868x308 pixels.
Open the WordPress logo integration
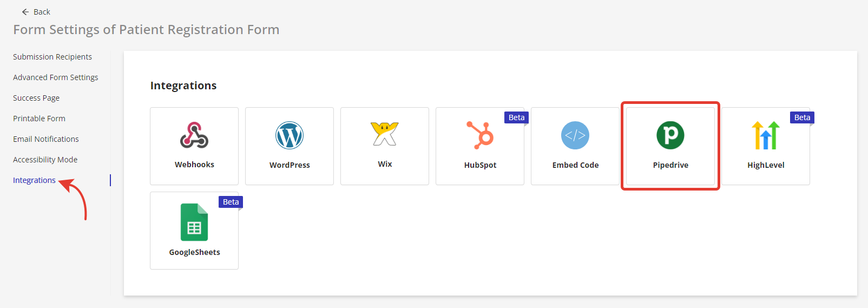[290, 135]
